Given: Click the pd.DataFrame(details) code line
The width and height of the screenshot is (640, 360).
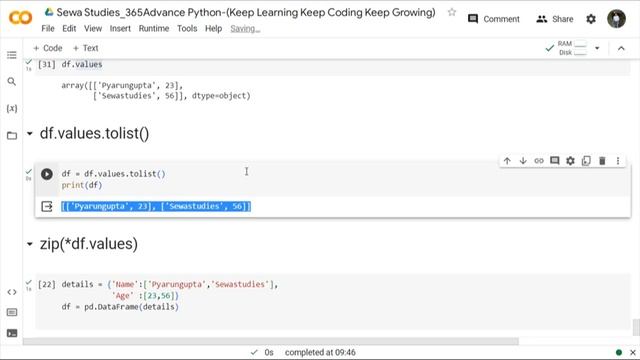Looking at the screenshot, I should point(120,307).
